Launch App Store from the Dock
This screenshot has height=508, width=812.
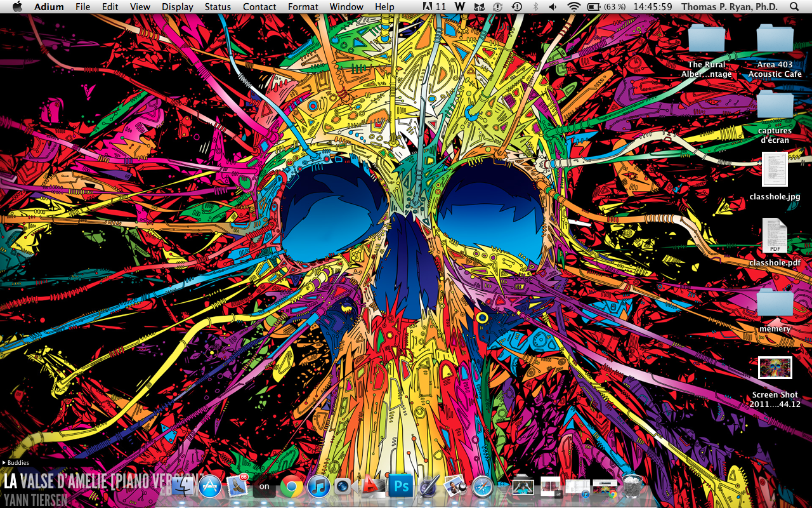pos(210,487)
